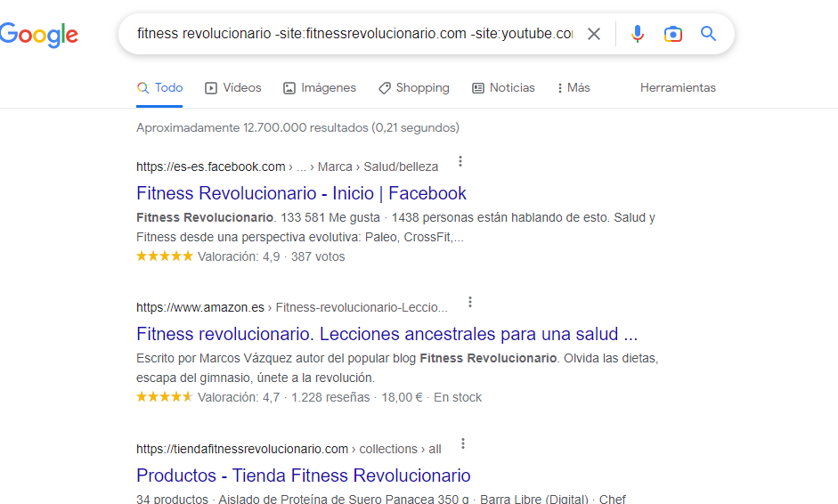The width and height of the screenshot is (838, 504).
Task: Open Herramientas search tools
Action: pos(678,87)
